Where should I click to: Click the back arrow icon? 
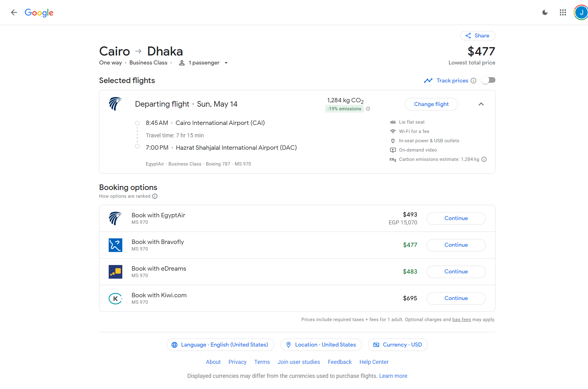point(14,12)
